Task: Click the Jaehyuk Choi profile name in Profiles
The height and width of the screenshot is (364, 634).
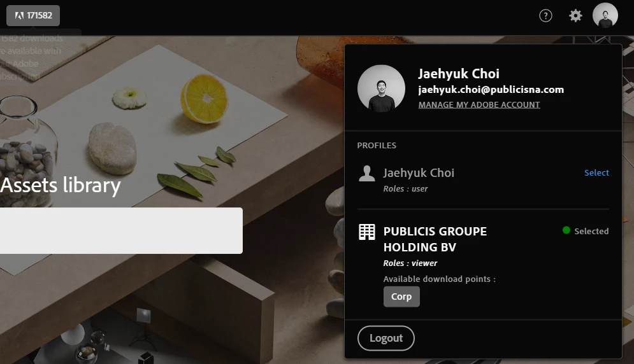Action: click(419, 173)
